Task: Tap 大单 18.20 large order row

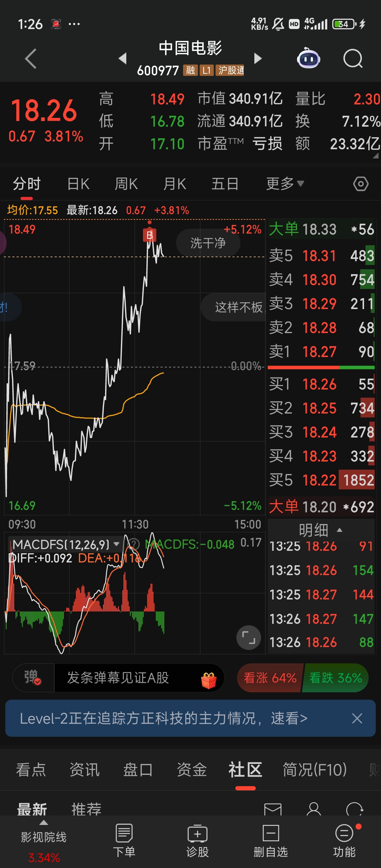Action: pos(321,507)
